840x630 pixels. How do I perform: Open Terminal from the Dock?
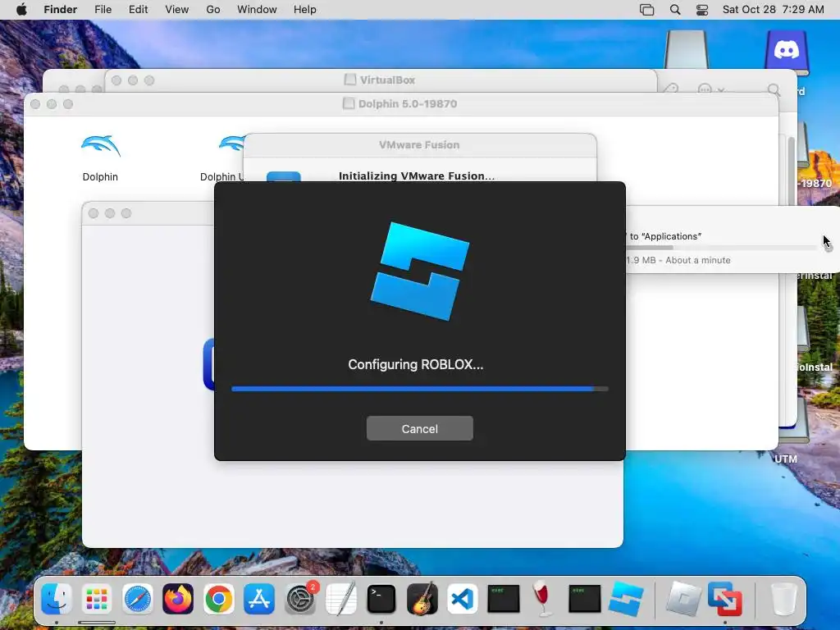(x=381, y=598)
